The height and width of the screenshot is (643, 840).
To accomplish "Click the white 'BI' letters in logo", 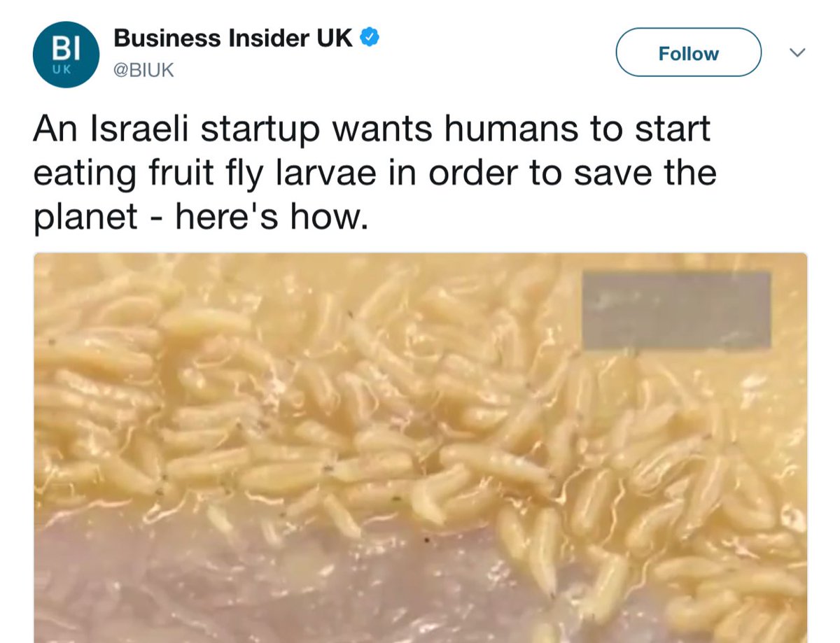I will click(66, 49).
